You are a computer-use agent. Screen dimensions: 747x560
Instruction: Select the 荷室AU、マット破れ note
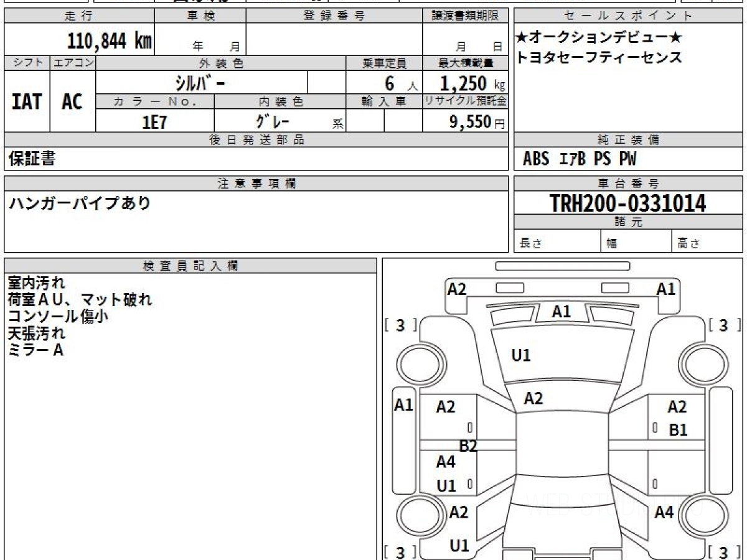pyautogui.click(x=80, y=299)
